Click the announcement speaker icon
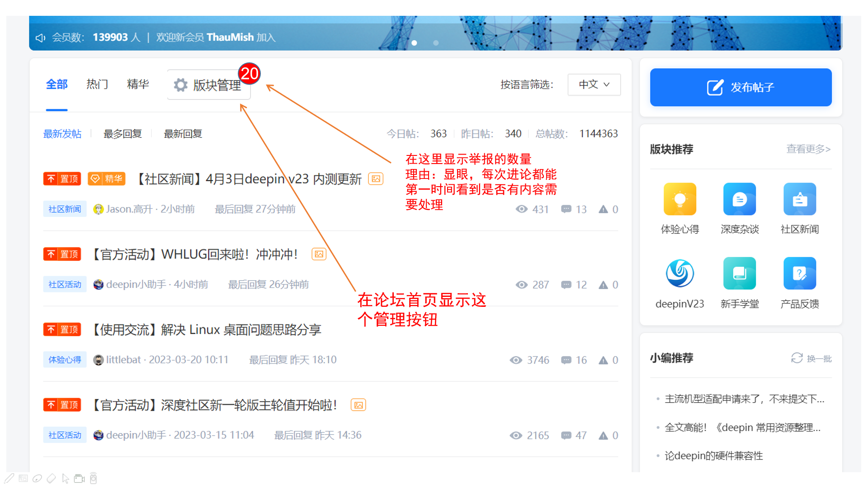This screenshot has height=488, width=868. pyautogui.click(x=41, y=38)
